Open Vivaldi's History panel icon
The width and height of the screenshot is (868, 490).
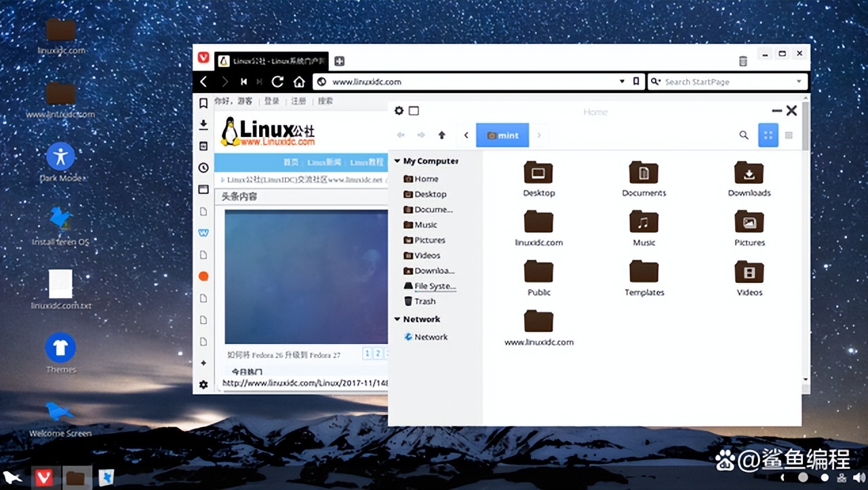pyautogui.click(x=203, y=168)
